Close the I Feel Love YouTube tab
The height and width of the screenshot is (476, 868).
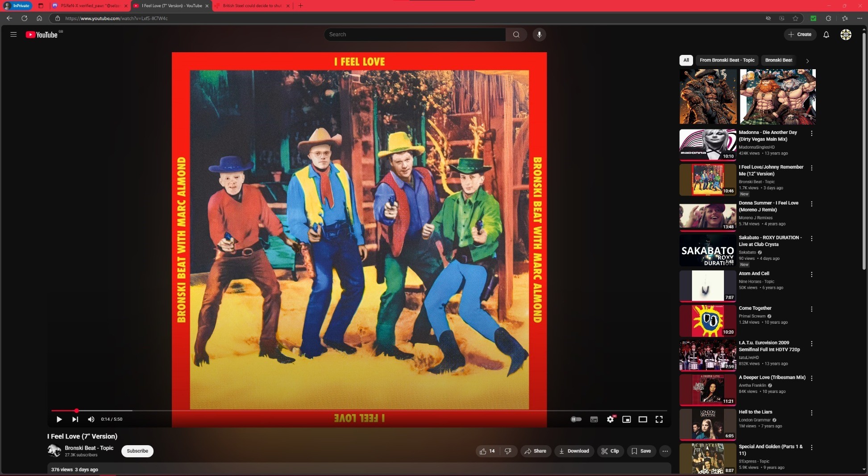[207, 6]
